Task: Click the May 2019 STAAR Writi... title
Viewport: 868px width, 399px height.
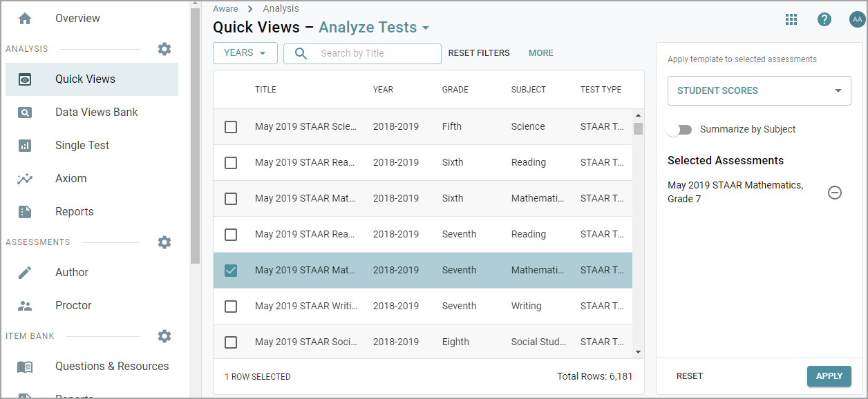Action: tap(306, 306)
